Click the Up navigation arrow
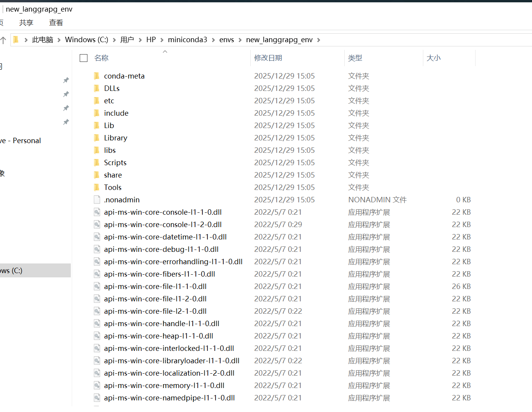The width and height of the screenshot is (532, 412). pyautogui.click(x=3, y=39)
